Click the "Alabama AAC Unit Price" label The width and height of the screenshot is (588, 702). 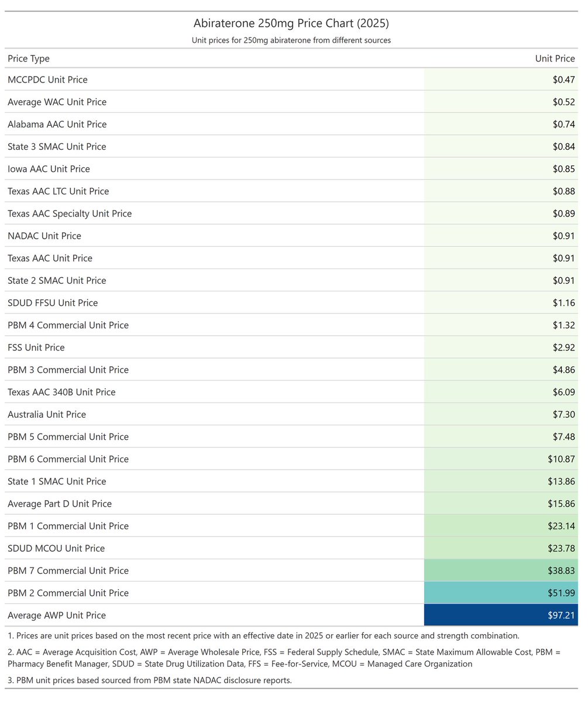57,124
